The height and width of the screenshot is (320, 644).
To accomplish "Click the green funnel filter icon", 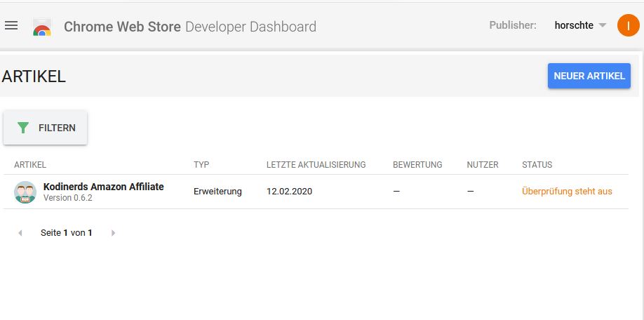I will pos(23,128).
